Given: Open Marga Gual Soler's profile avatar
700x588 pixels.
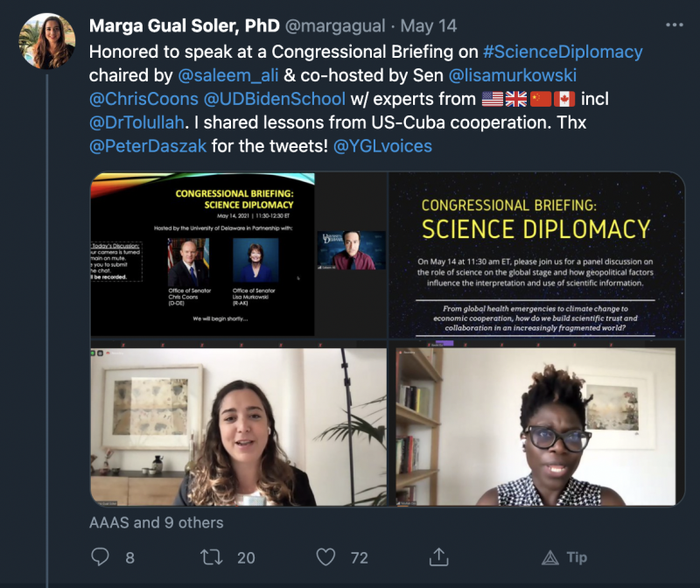Looking at the screenshot, I should [47, 41].
